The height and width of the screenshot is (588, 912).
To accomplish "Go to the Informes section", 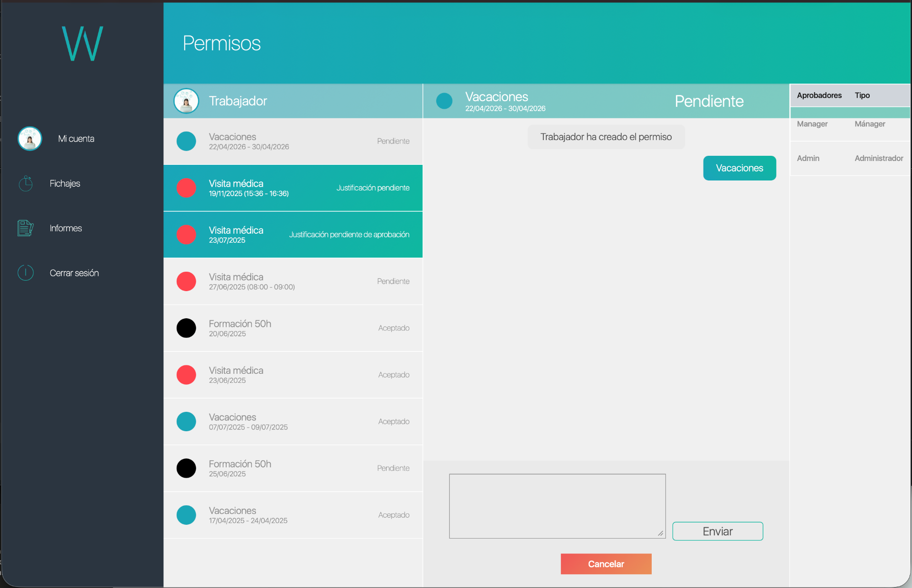I will pyautogui.click(x=66, y=228).
